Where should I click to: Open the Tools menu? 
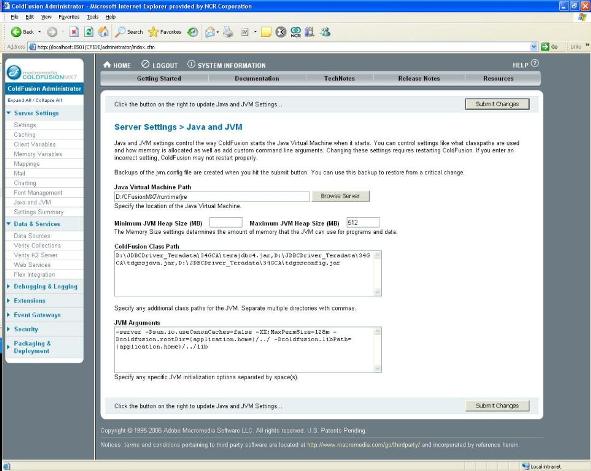pyautogui.click(x=92, y=17)
